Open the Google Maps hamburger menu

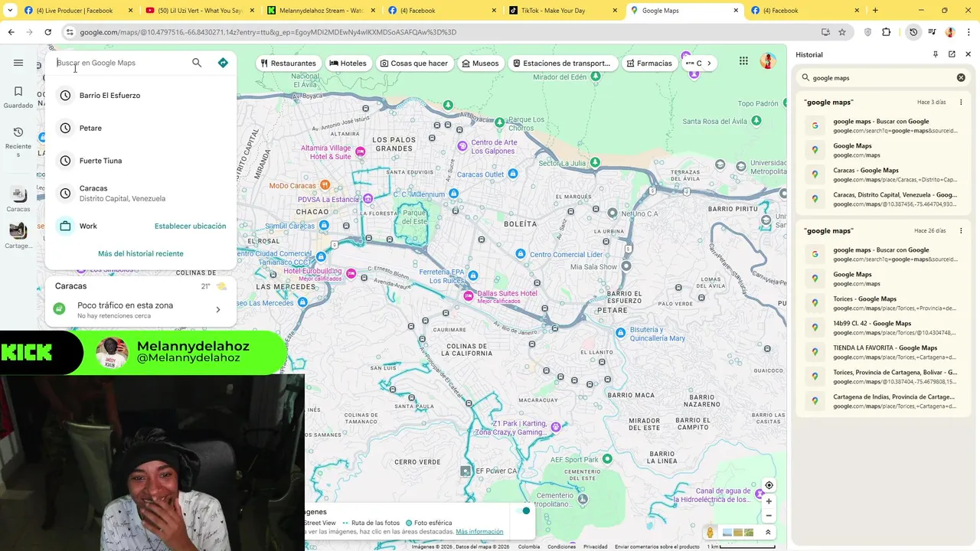point(18,63)
